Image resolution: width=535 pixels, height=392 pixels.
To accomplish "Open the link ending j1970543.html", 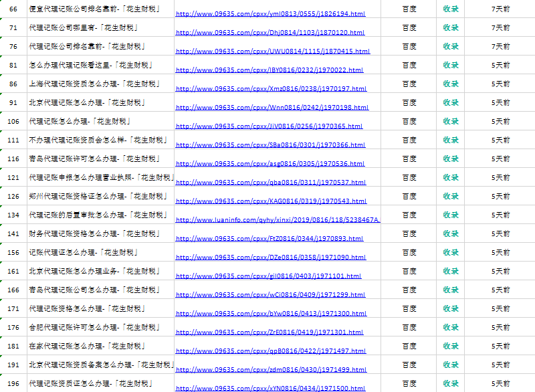I will coord(271,201).
